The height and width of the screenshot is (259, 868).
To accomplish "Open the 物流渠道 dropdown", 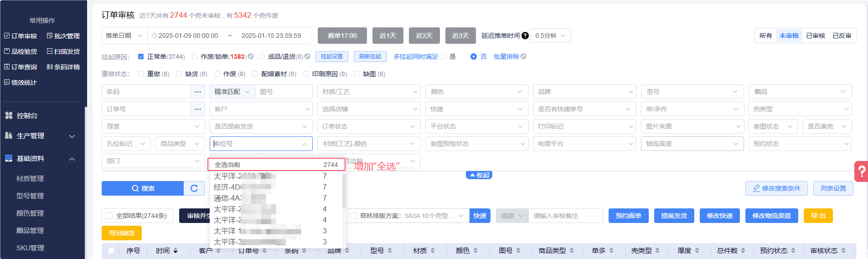I will pos(692,144).
